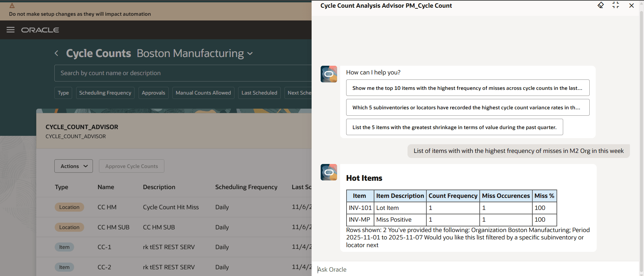
Task: Collapse the advisor panel with shrink icon
Action: point(615,5)
